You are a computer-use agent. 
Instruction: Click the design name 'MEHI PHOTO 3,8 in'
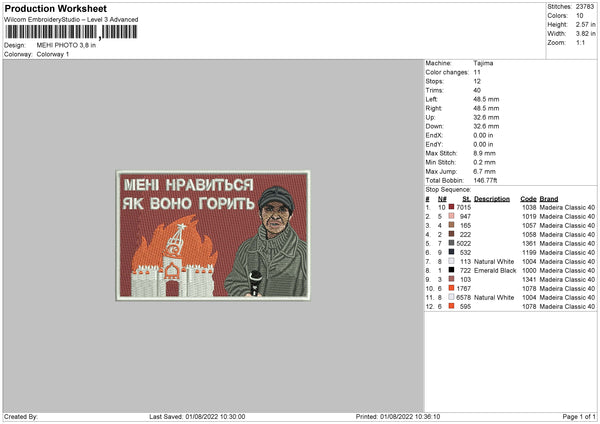pyautogui.click(x=66, y=45)
